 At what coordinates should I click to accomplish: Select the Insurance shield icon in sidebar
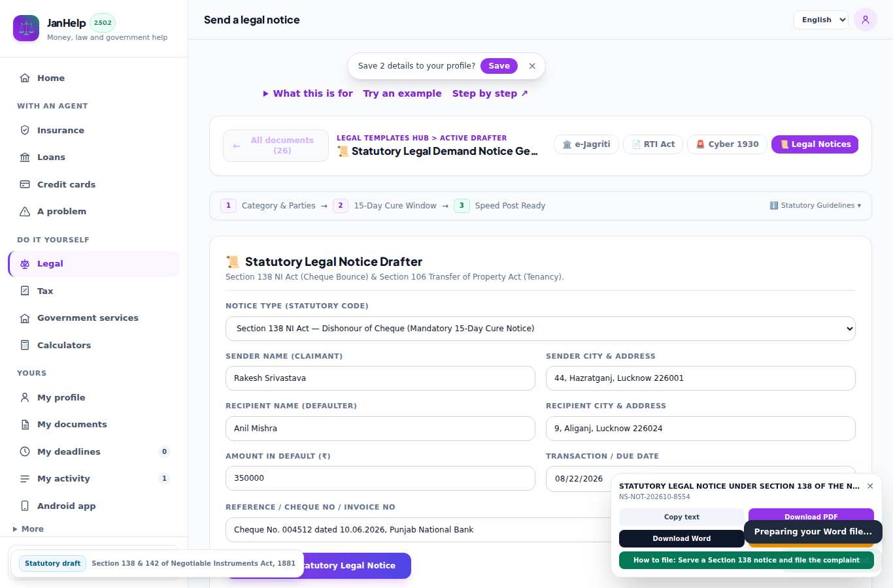(25, 130)
